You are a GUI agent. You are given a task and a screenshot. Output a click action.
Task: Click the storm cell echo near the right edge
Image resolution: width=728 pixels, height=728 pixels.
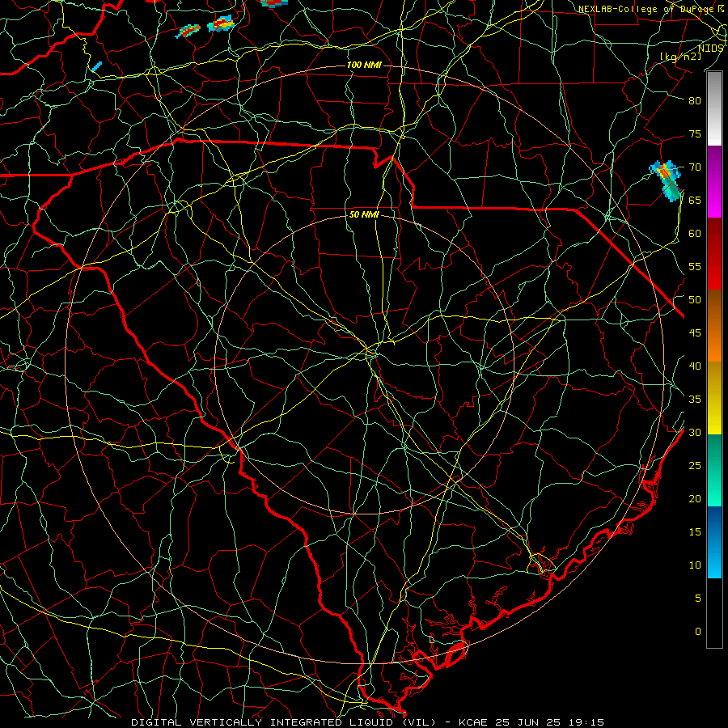667,181
